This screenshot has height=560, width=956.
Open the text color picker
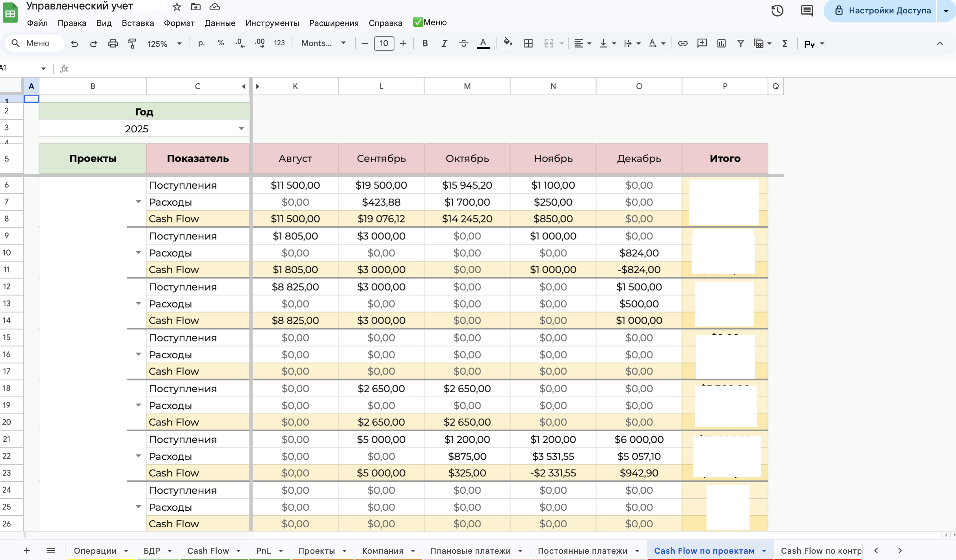click(x=483, y=43)
